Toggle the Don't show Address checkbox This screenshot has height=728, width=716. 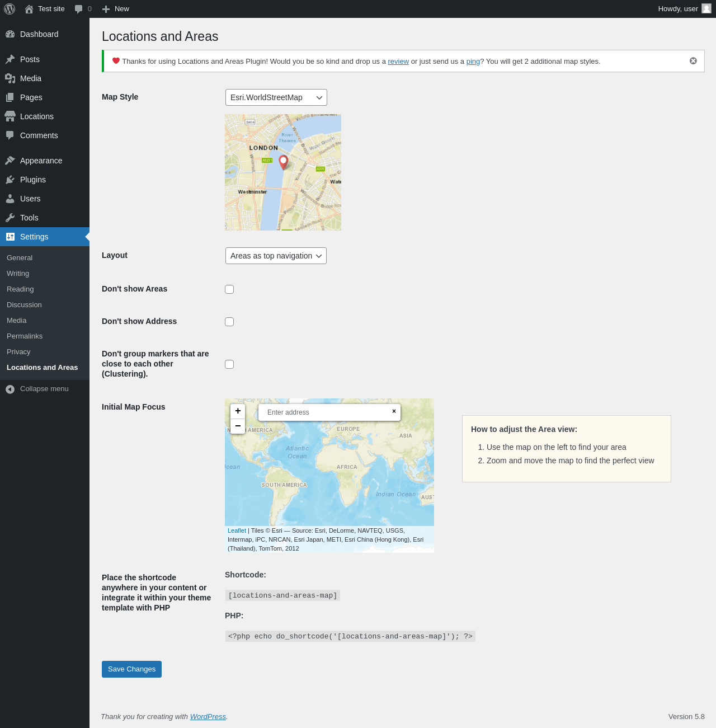point(229,322)
